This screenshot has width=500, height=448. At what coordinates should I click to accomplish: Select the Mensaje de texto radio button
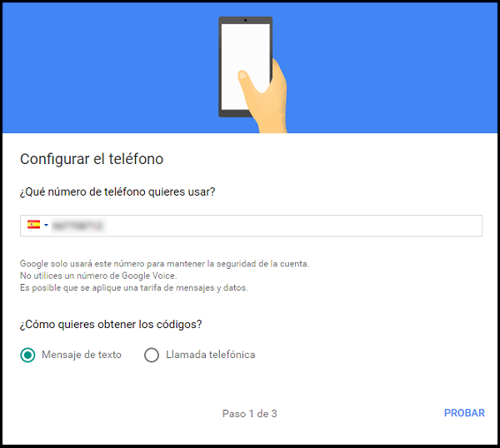click(27, 355)
